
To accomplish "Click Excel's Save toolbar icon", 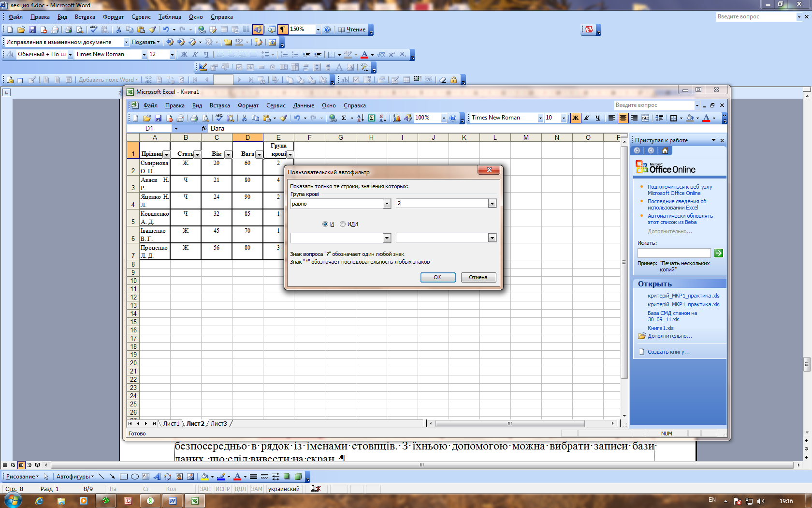I will coord(158,118).
